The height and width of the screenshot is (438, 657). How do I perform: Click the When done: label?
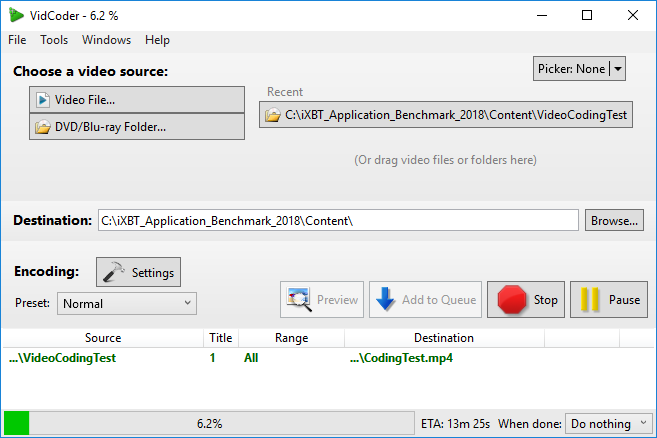[x=530, y=424]
